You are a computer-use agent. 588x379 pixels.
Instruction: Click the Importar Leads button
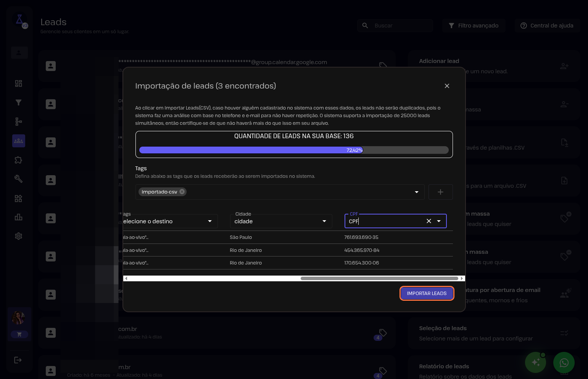427,293
